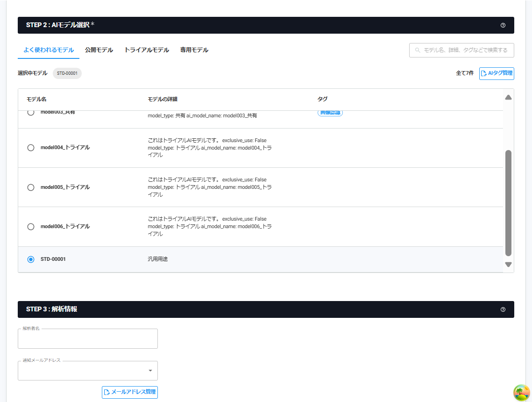Click the AIタグ管理 button
This screenshot has width=532, height=402.
pyautogui.click(x=497, y=73)
